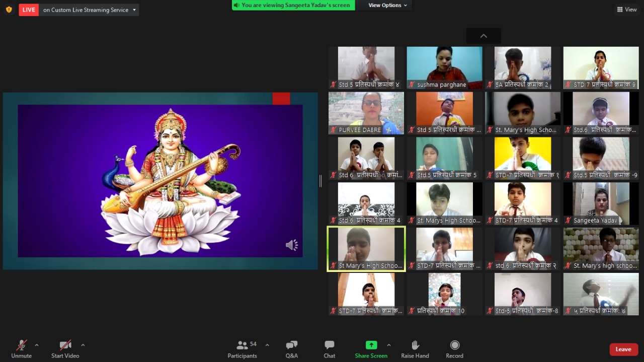Screen dimensions: 644x362
Task: Start the video camera
Action: point(65,348)
